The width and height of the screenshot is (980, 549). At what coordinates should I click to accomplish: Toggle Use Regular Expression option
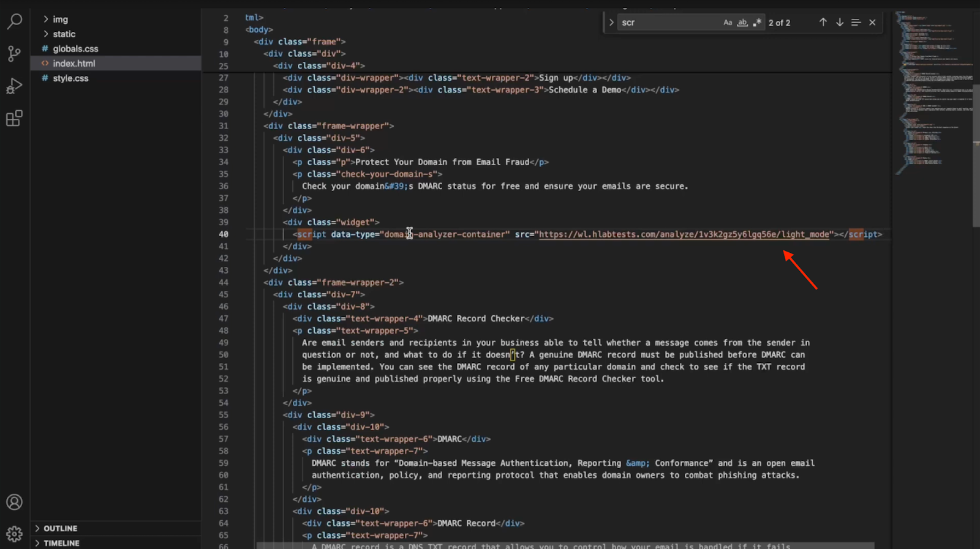click(x=757, y=22)
